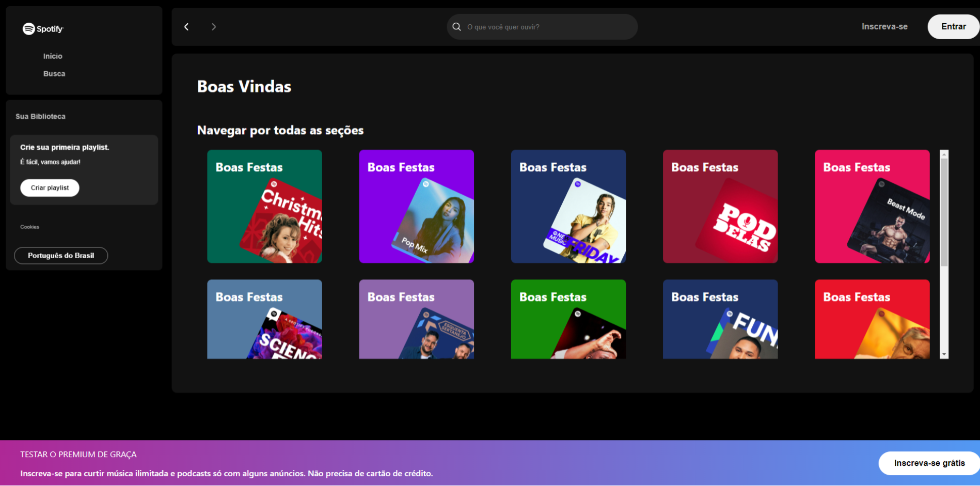Image resolution: width=980 pixels, height=486 pixels.
Task: Click the vertical scrollbar thumb
Action: 944,212
